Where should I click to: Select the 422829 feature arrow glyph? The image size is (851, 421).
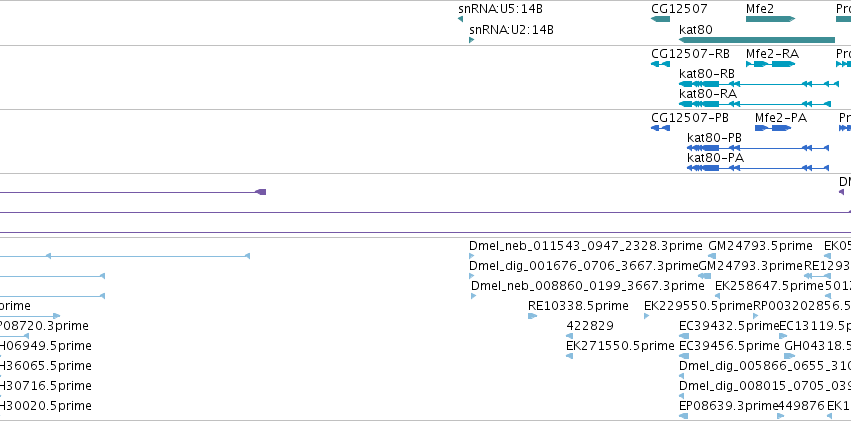569,336
